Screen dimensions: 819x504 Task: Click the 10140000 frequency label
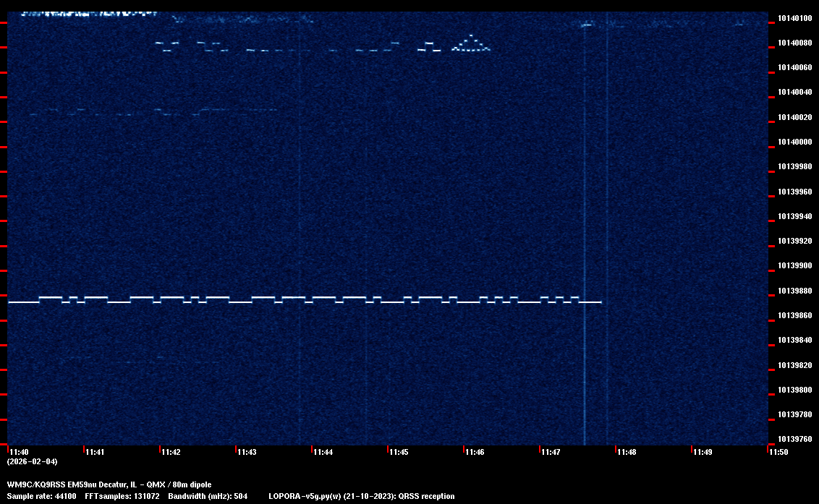[794, 142]
